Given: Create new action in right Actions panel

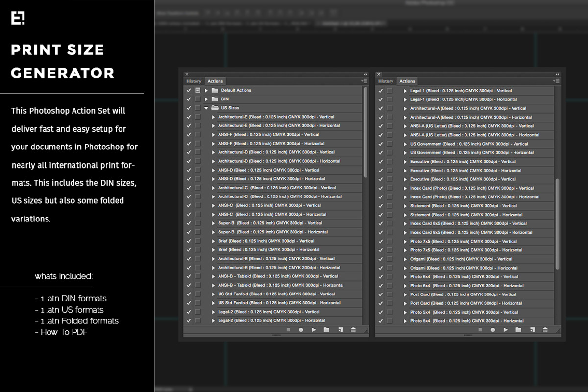Looking at the screenshot, I should 532,330.
